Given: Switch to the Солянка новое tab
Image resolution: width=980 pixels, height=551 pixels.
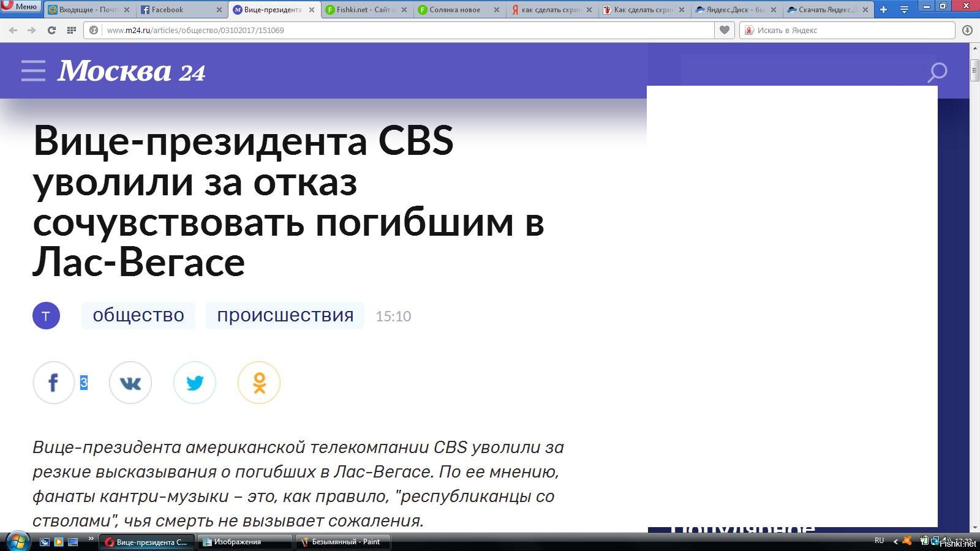Looking at the screenshot, I should click(x=458, y=10).
